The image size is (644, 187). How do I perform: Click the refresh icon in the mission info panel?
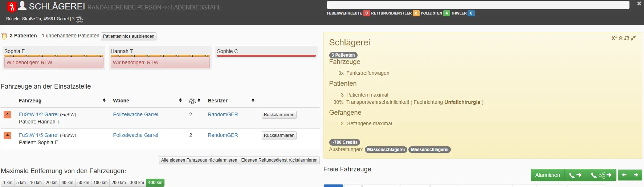click(627, 38)
